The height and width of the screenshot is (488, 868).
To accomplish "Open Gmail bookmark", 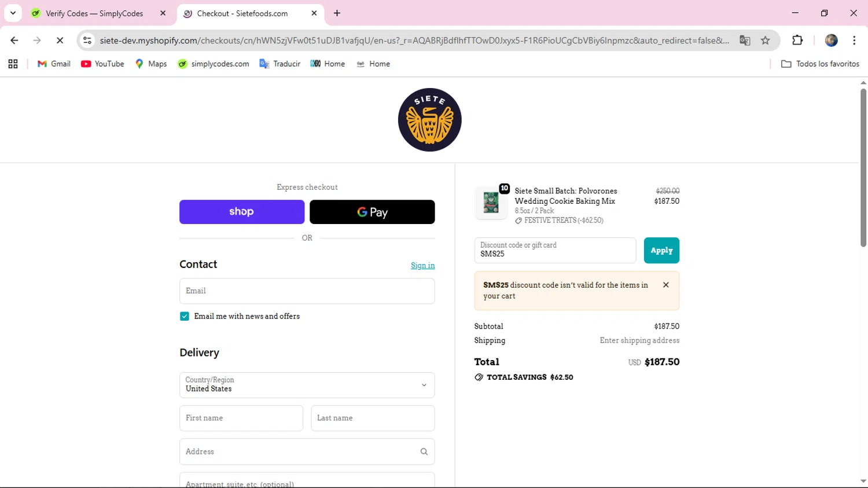I will tap(54, 64).
